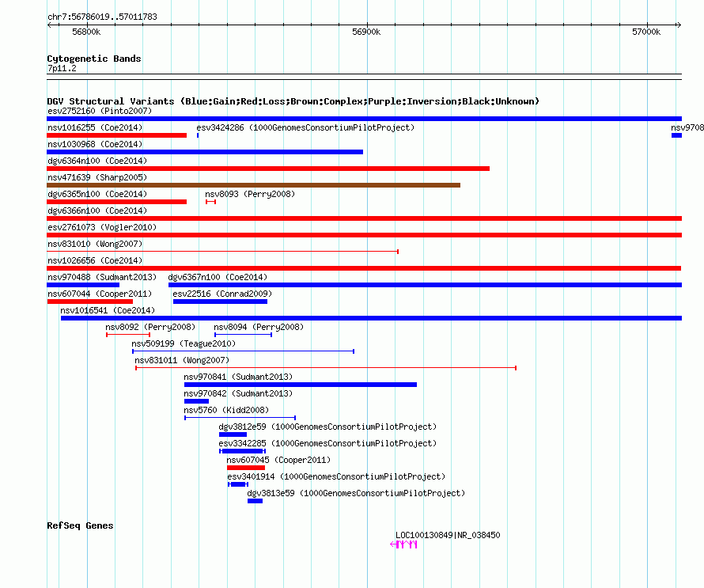Open the nsv1030968 (Coe2014) variant label

95,144
